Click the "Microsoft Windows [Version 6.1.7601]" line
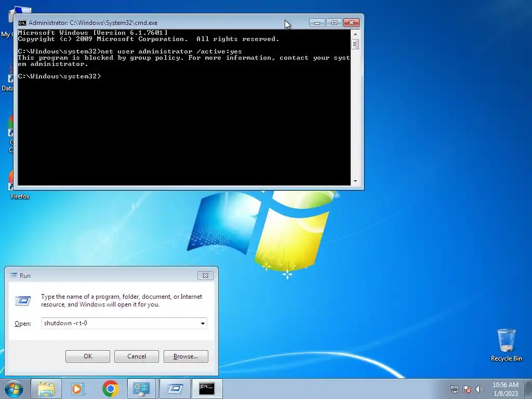This screenshot has height=399, width=532. pyautogui.click(x=92, y=33)
